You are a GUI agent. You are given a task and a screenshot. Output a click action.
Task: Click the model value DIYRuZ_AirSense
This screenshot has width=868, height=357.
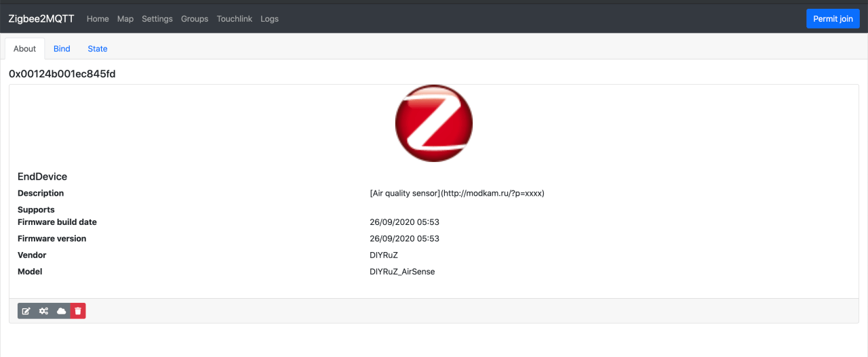402,272
